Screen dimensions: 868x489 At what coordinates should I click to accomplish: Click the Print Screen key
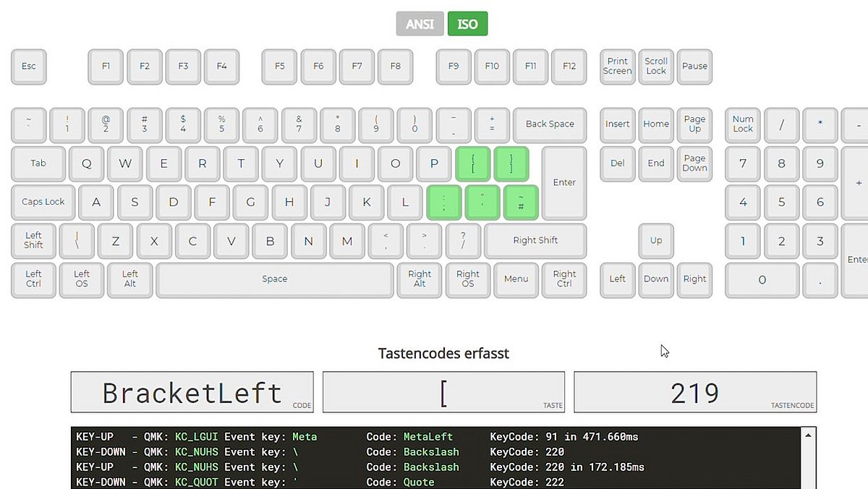617,67
